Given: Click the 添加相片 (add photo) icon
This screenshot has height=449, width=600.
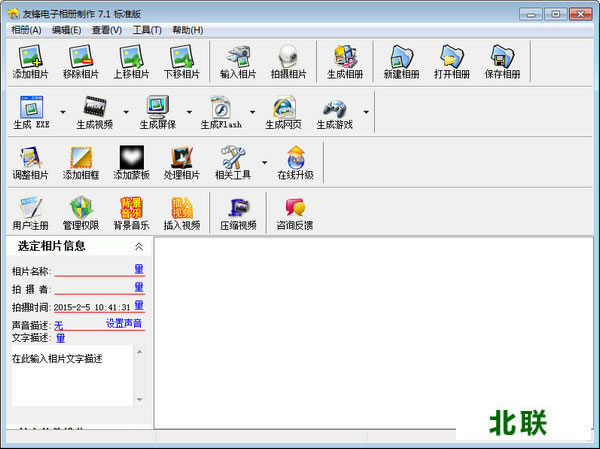Looking at the screenshot, I should click(x=30, y=58).
